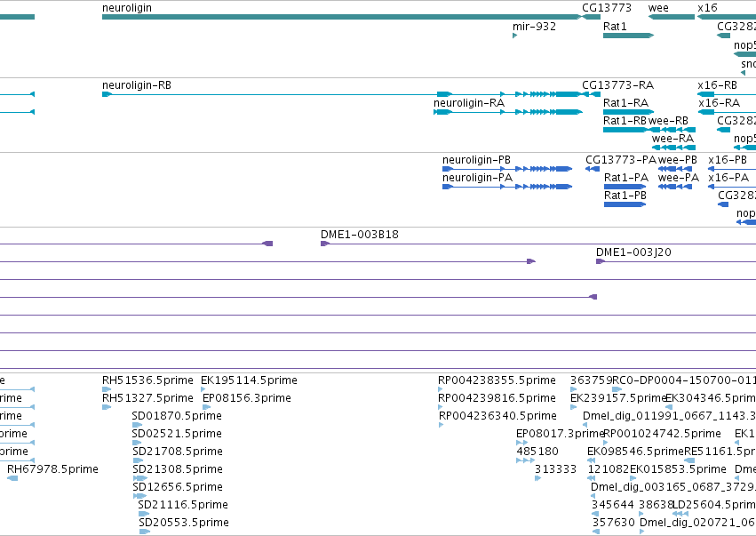Click the DME1-003J20 clone label

tap(633, 252)
